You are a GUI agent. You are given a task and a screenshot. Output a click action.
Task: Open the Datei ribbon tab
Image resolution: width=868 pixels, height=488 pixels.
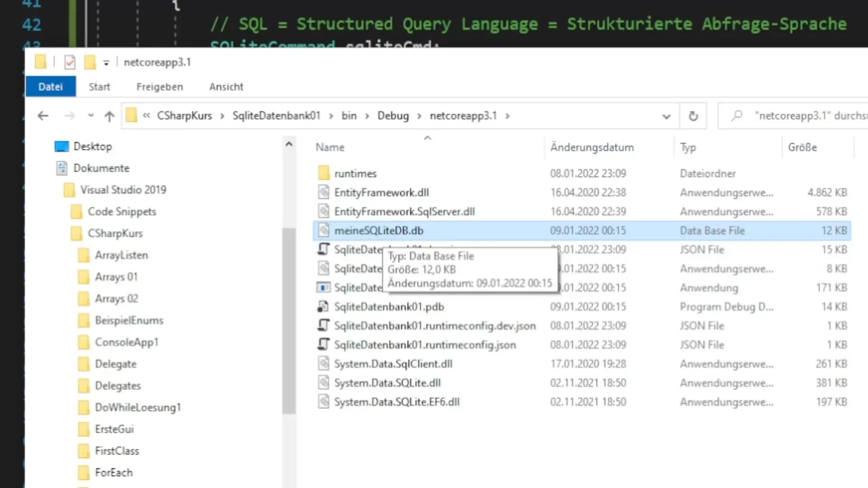[50, 87]
